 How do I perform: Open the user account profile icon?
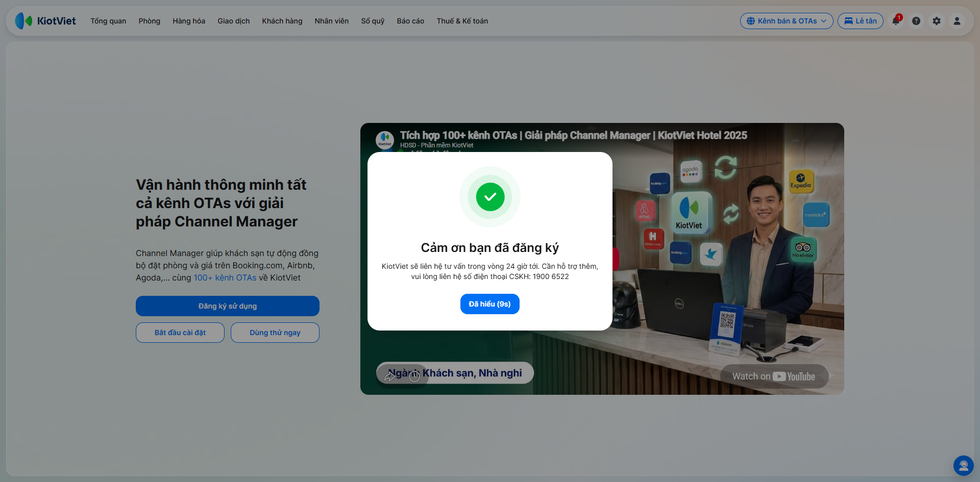click(x=957, y=21)
